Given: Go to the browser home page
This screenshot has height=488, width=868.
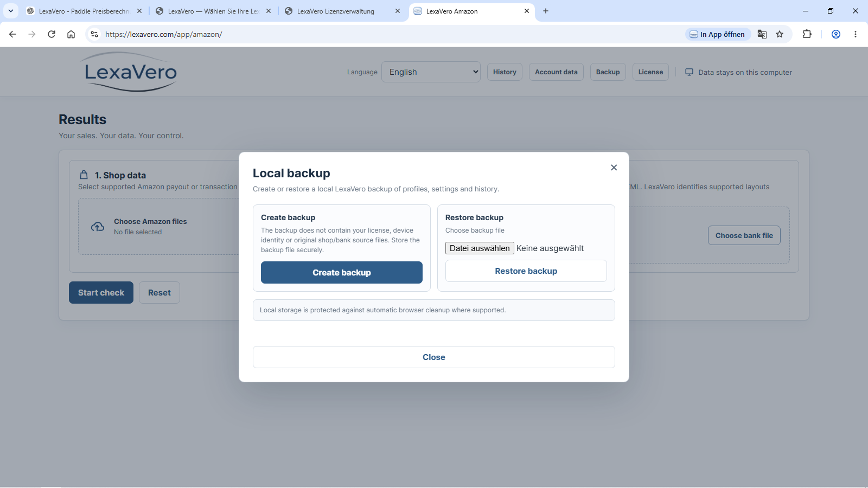Looking at the screenshot, I should click(71, 34).
